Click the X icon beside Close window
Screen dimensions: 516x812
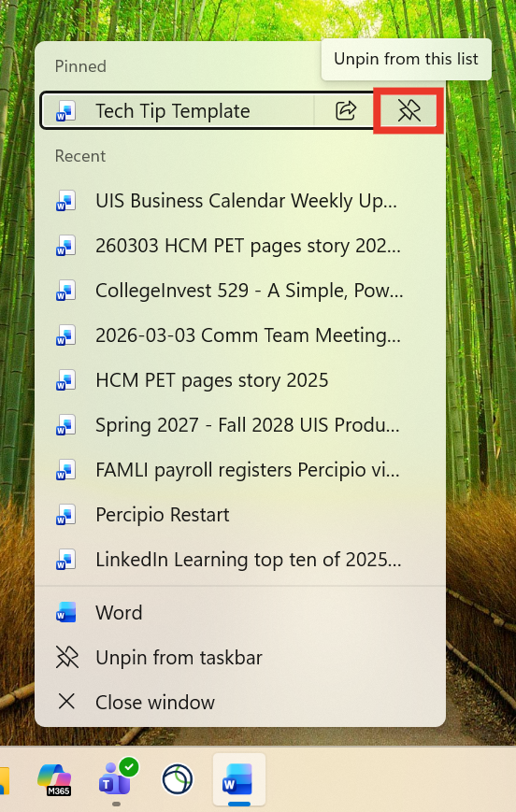click(66, 703)
